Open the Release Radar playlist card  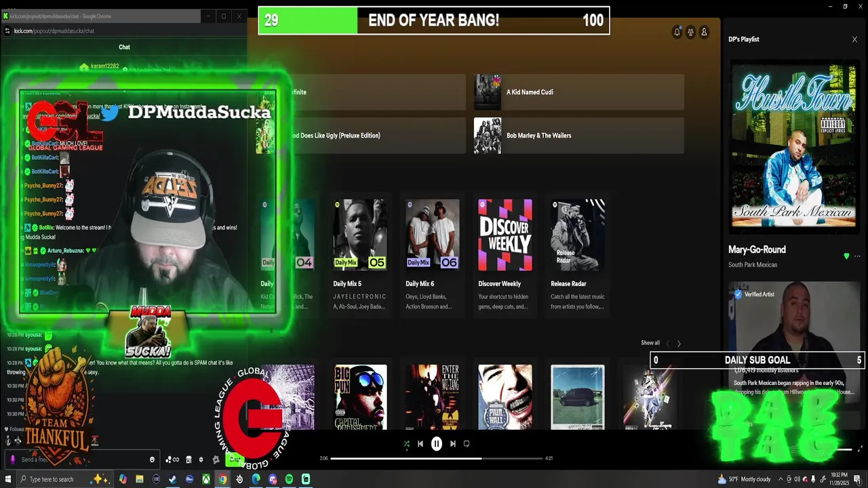tap(578, 256)
